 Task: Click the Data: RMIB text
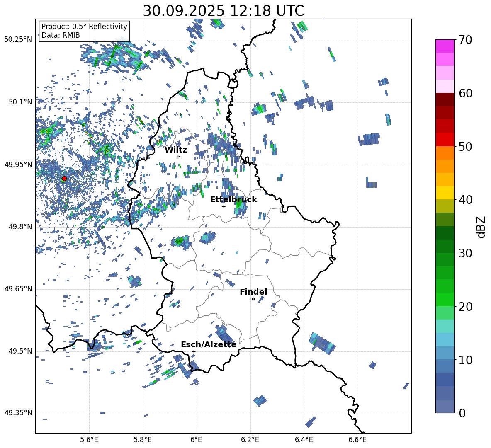pos(61,35)
